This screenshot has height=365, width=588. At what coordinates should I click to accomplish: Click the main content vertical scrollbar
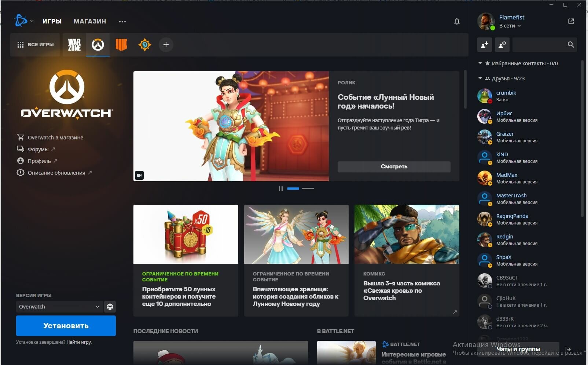[x=465, y=89]
